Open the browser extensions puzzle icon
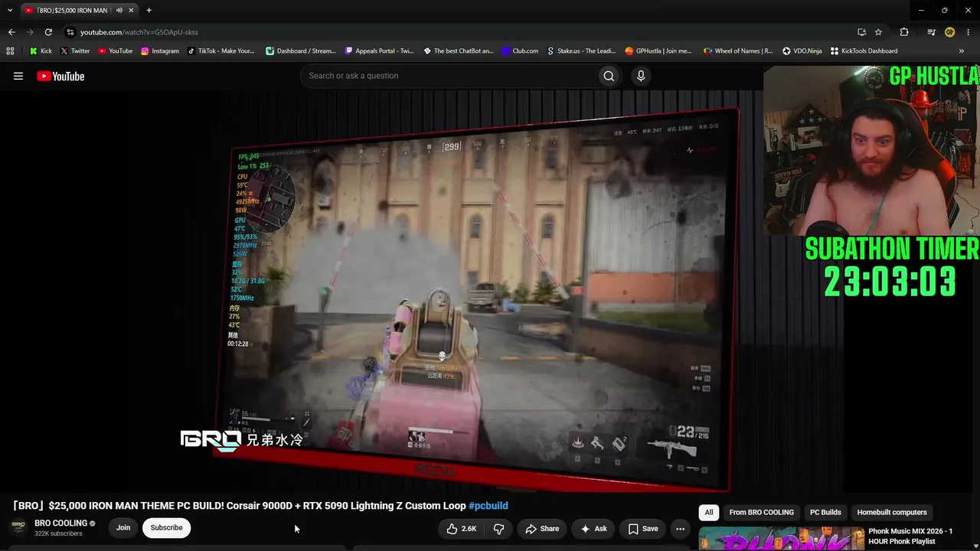Screen dimensions: 980x551 point(904,32)
